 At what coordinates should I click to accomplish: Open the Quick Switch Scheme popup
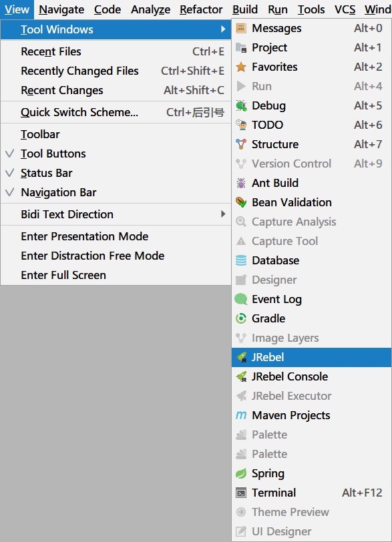click(x=116, y=112)
